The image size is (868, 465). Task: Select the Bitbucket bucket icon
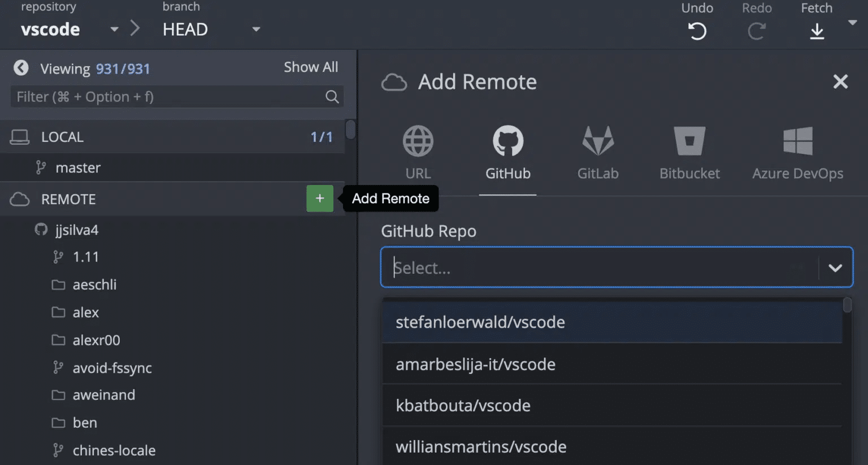(x=689, y=141)
